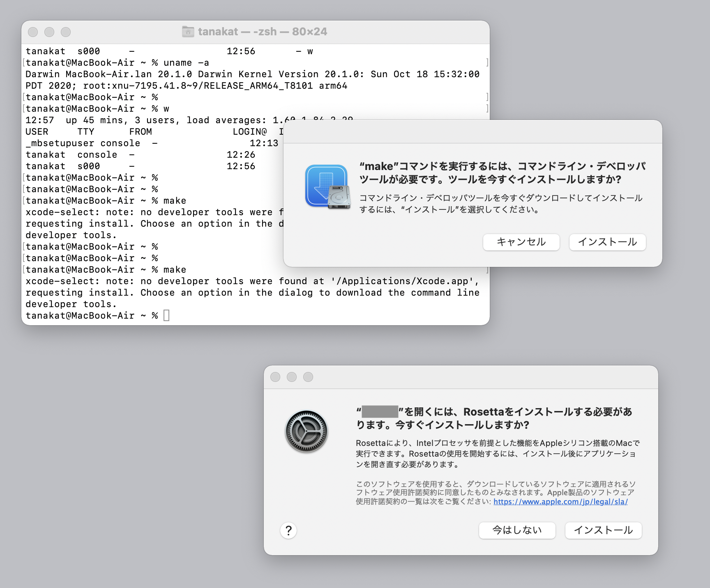Minimize the Terminal window

pyautogui.click(x=49, y=32)
